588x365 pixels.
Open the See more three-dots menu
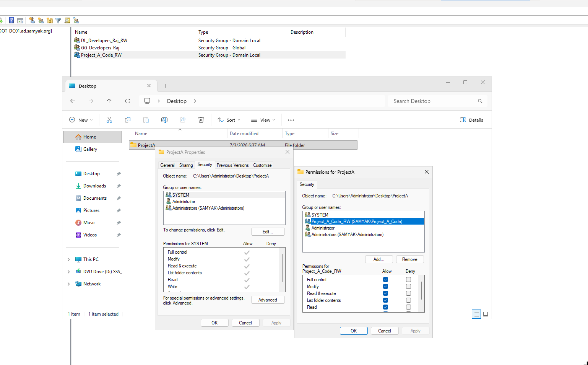pos(291,120)
